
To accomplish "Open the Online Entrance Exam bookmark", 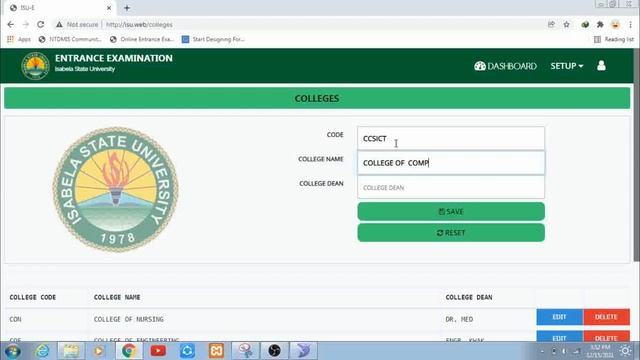I will tap(142, 39).
